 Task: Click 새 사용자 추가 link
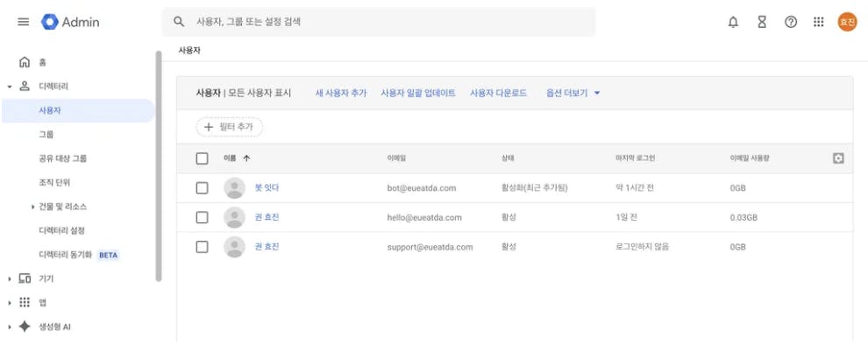pyautogui.click(x=341, y=94)
